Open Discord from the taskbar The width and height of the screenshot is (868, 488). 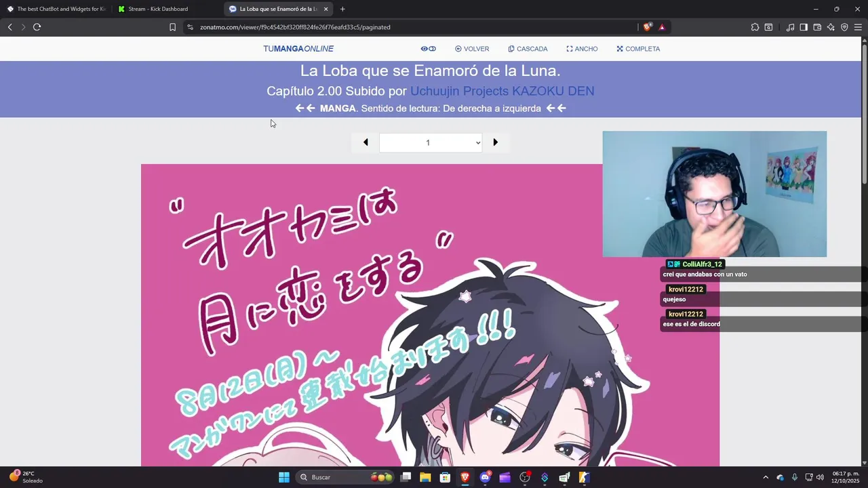tap(485, 477)
